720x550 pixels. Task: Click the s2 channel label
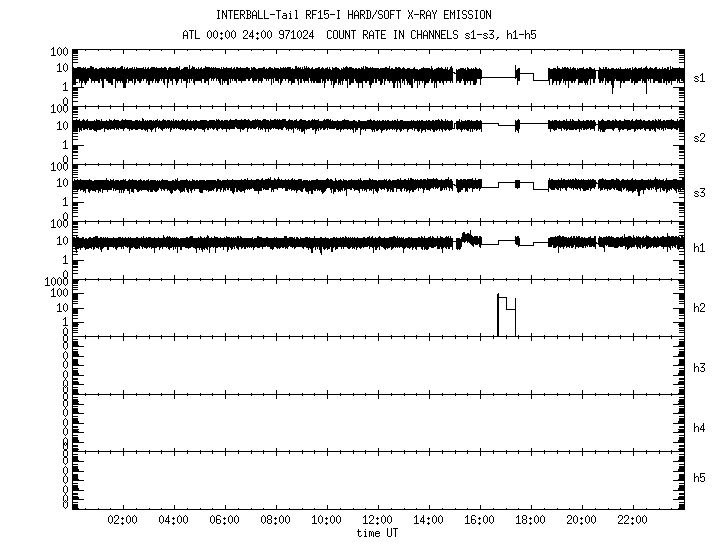click(700, 137)
